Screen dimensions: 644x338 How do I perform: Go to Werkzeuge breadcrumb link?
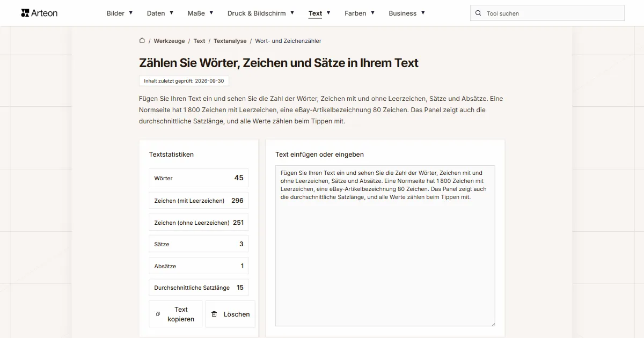pyautogui.click(x=169, y=41)
